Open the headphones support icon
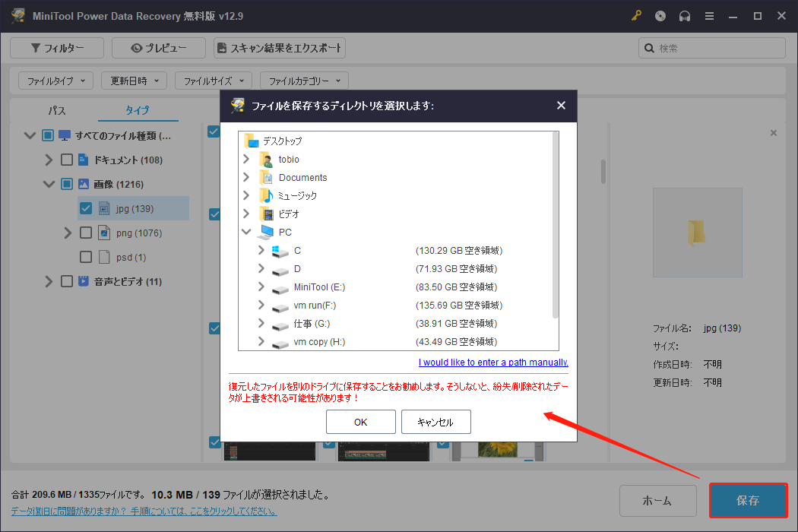The width and height of the screenshot is (798, 532). [x=685, y=16]
